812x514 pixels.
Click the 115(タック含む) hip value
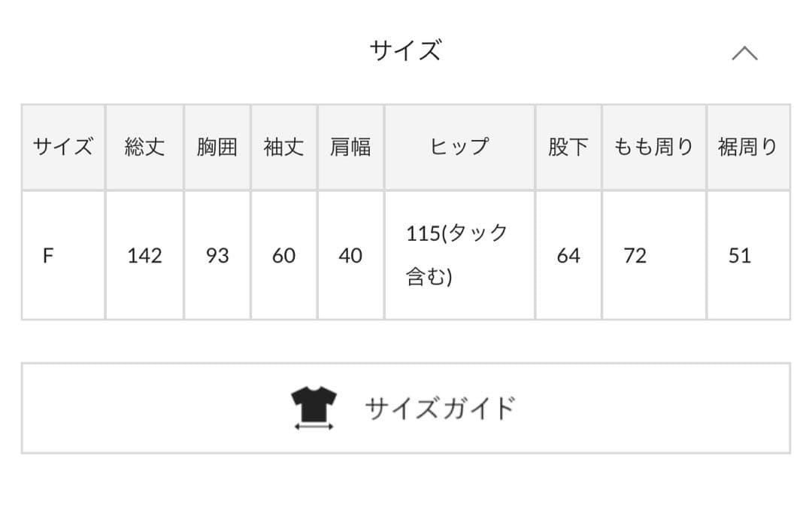pos(457,256)
